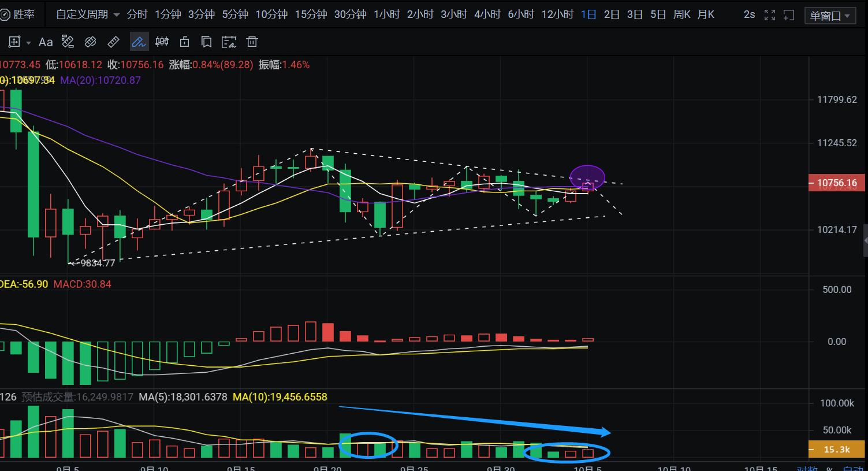Open the 单窗口 window layout dropdown
868x471 pixels.
(x=830, y=16)
